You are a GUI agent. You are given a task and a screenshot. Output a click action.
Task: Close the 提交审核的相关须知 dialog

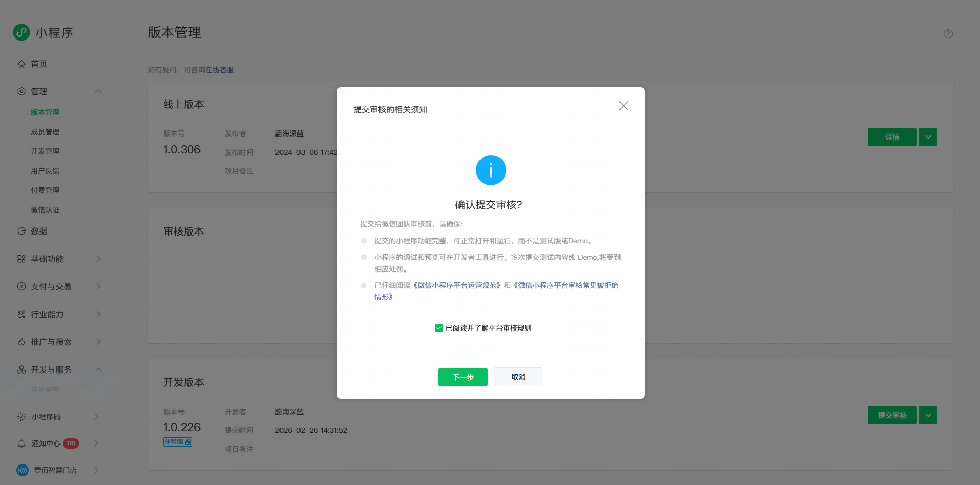(624, 106)
